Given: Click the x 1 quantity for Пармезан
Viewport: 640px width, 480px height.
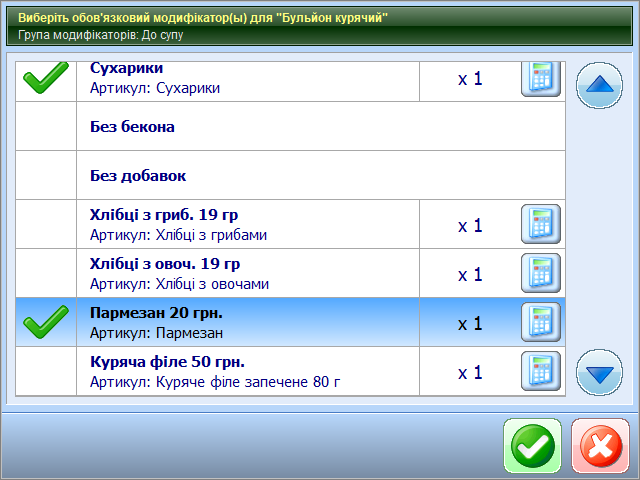Looking at the screenshot, I should (470, 323).
